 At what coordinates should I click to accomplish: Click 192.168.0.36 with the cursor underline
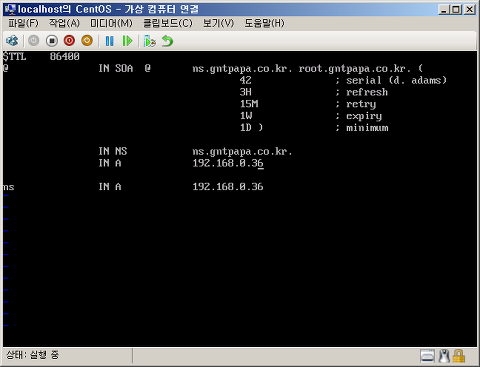click(x=228, y=163)
